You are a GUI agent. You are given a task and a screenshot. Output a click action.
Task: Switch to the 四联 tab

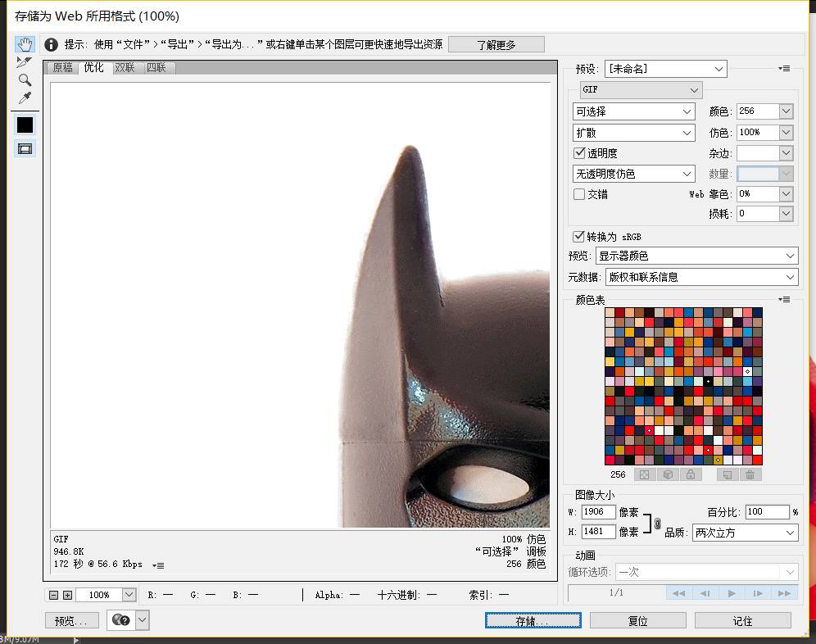156,68
